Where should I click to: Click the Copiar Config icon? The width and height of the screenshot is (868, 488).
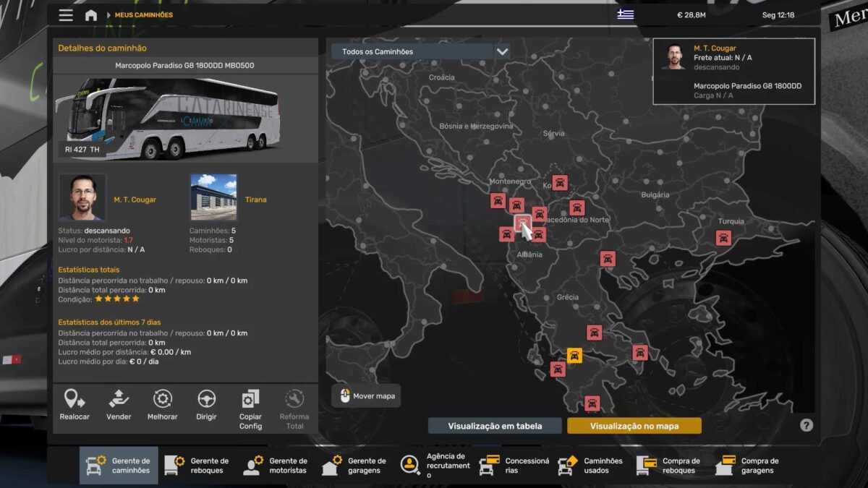click(250, 399)
